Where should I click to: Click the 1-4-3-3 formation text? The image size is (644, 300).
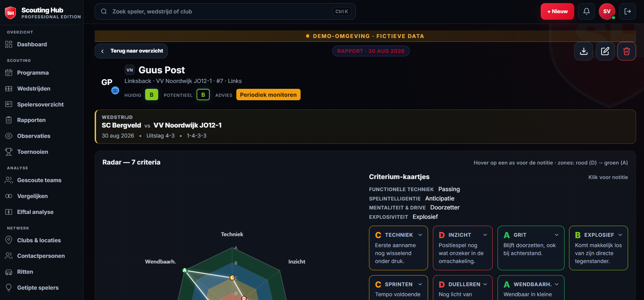[197, 136]
